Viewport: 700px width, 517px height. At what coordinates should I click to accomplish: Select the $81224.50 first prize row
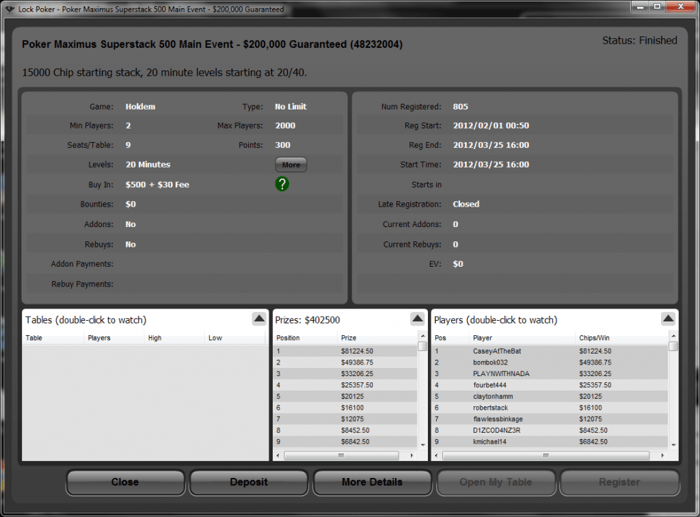pos(346,351)
